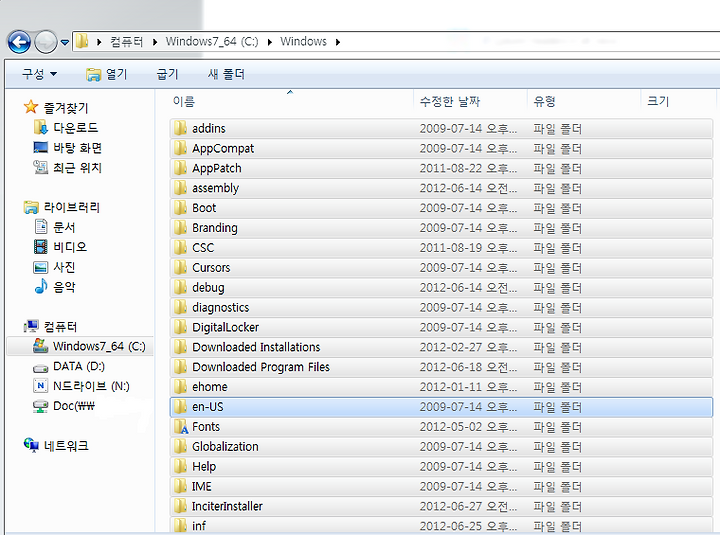
Task: Open 최근 위치 in the favorites list
Action: tap(68, 168)
